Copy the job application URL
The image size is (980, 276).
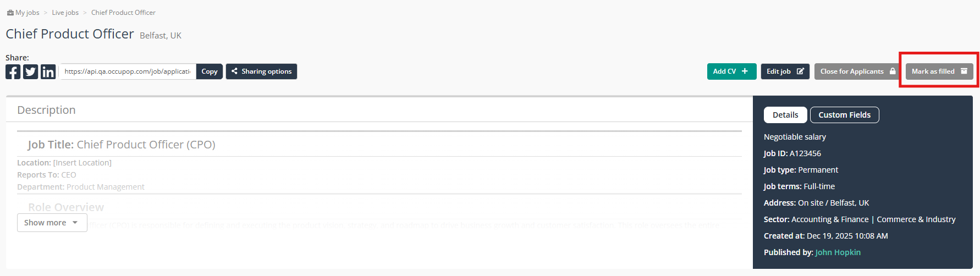pyautogui.click(x=210, y=71)
